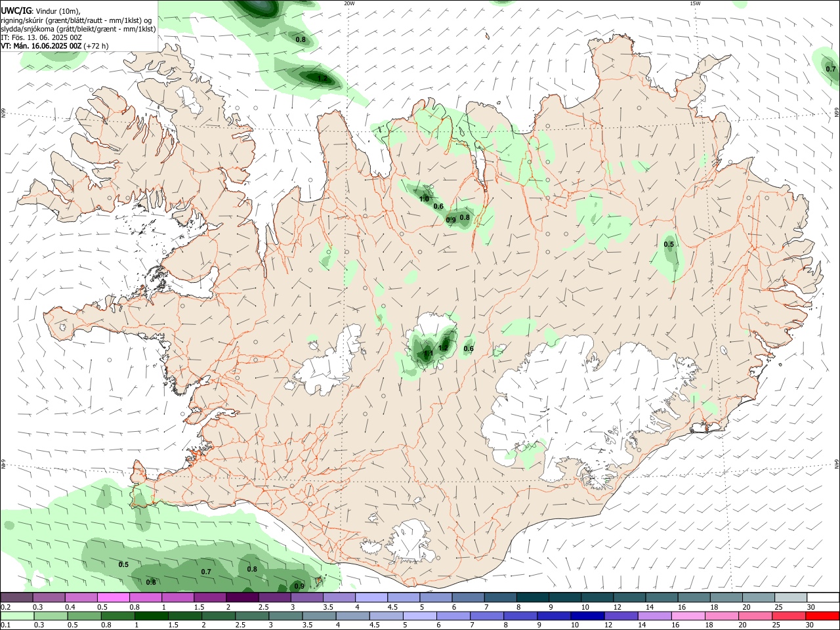Select the dark teal swatch labeled 8 in the top legend row
Screen dimensions: 840x630
(532, 597)
